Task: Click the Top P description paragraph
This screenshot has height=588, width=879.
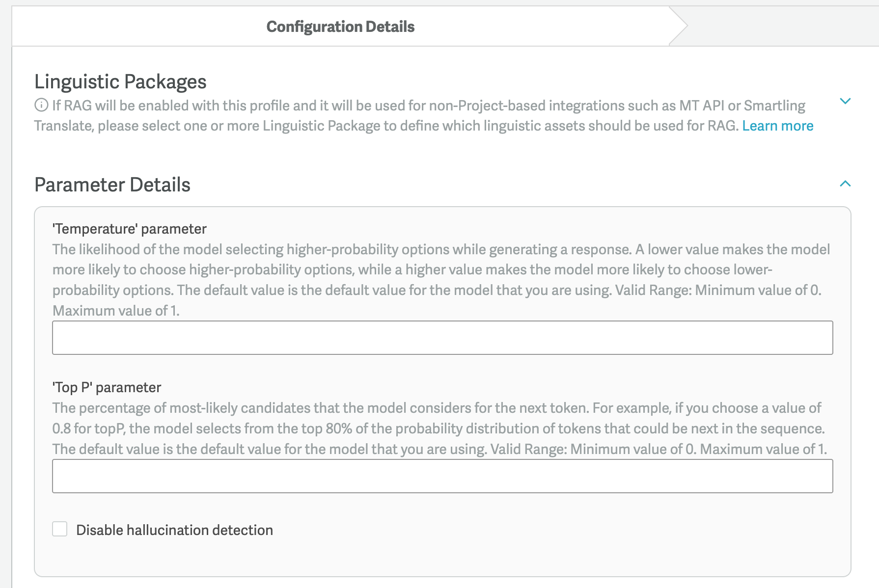Action: [439, 428]
